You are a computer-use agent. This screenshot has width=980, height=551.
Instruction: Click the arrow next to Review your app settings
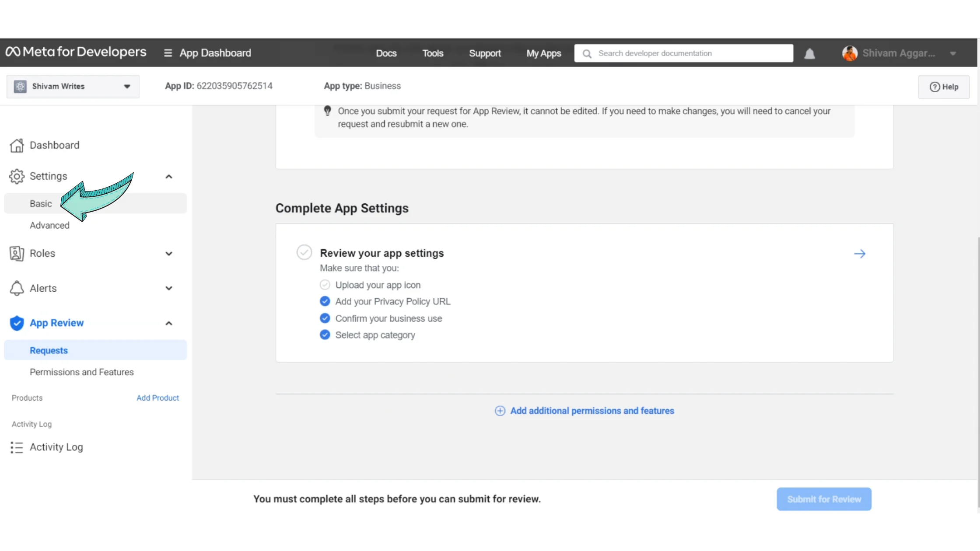tap(859, 254)
